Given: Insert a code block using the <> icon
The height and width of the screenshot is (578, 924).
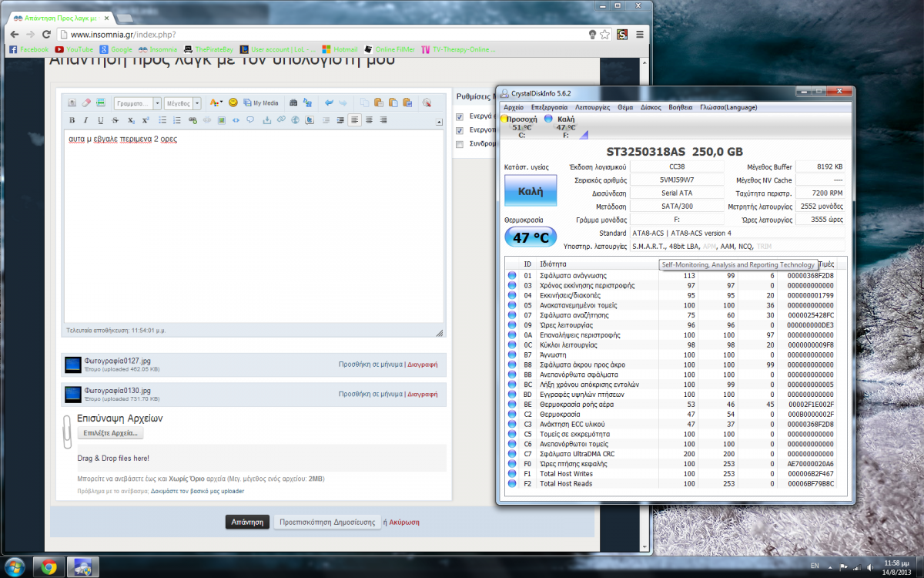Looking at the screenshot, I should [x=236, y=120].
